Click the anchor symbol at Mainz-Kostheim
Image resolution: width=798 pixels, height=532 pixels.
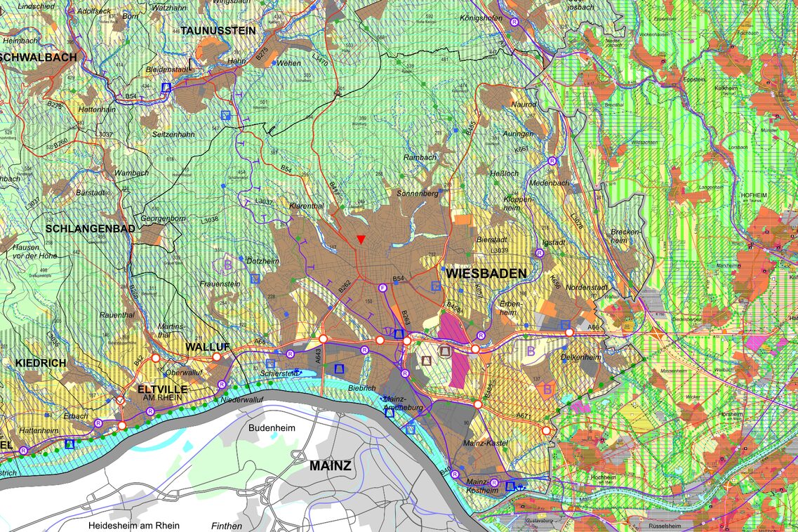point(521,486)
